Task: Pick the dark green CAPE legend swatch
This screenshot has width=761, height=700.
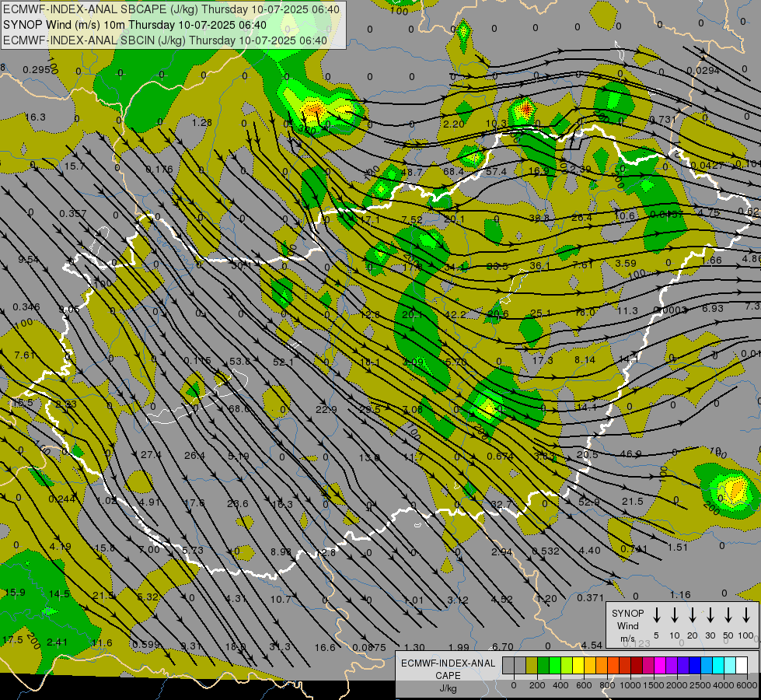Action: pyautogui.click(x=543, y=666)
